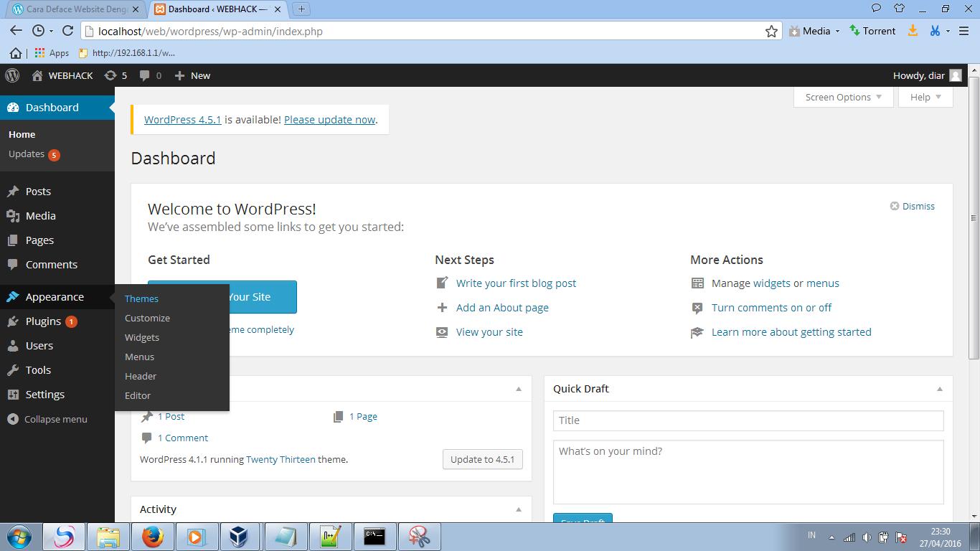Collapse the admin menu
This screenshot has width=980, height=551.
pyautogui.click(x=50, y=419)
